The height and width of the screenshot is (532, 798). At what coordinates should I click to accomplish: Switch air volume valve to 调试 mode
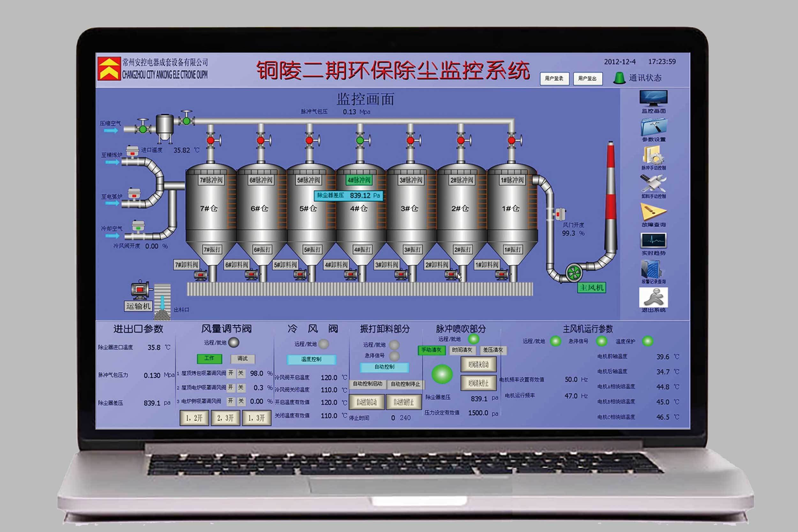click(243, 358)
